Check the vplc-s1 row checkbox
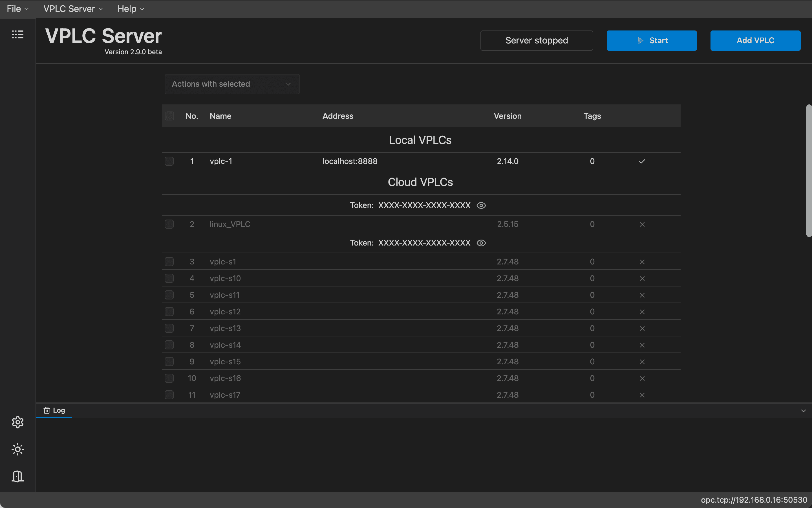 (169, 262)
